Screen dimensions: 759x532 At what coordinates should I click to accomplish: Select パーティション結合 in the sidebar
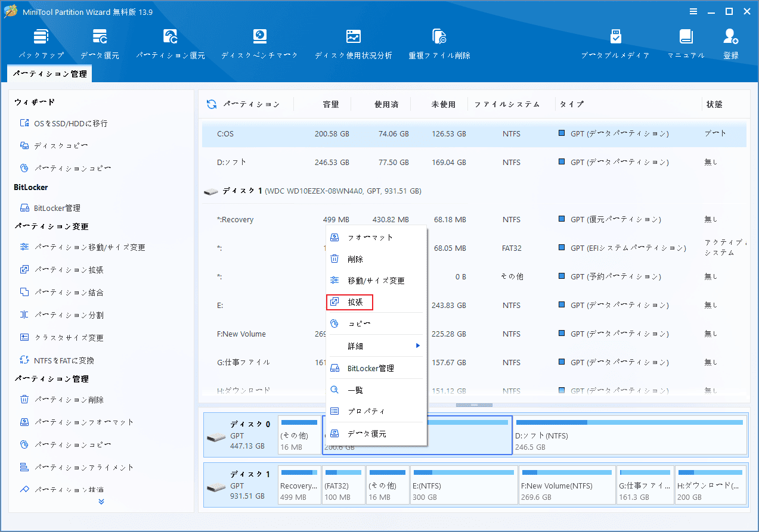point(61,293)
